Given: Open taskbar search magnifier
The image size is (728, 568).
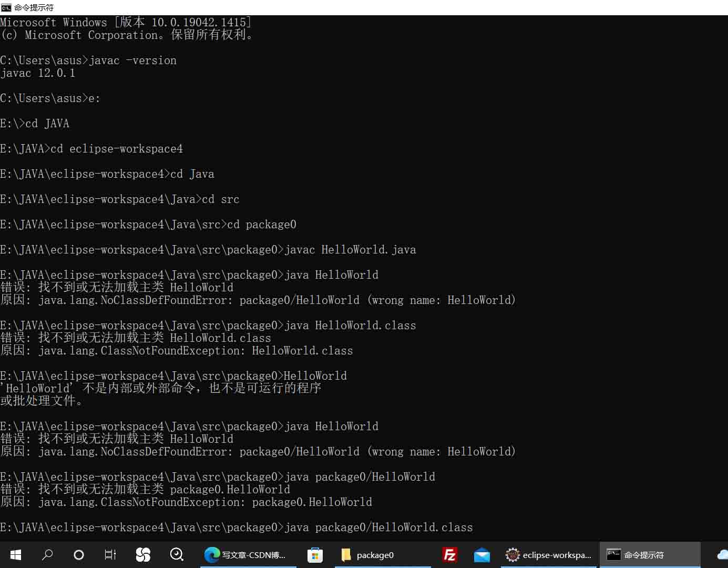Looking at the screenshot, I should [x=47, y=554].
